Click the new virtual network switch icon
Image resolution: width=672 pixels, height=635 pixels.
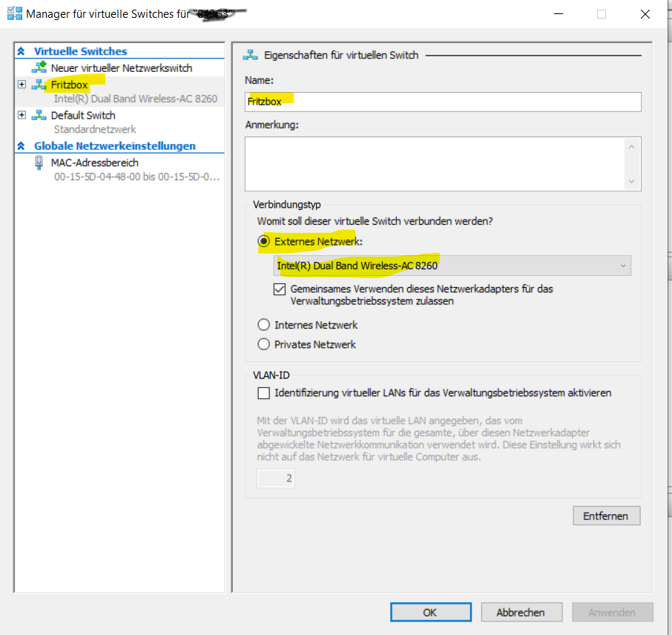pos(39,68)
